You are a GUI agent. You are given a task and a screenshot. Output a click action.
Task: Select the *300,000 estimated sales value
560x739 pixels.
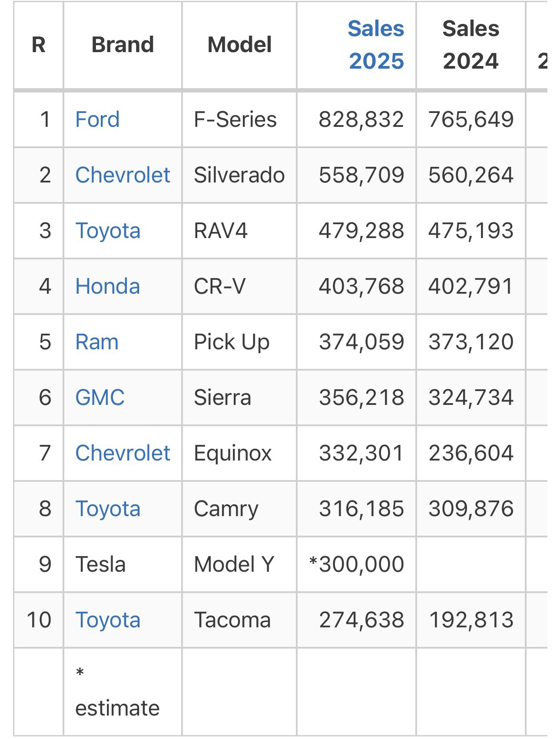(x=356, y=564)
